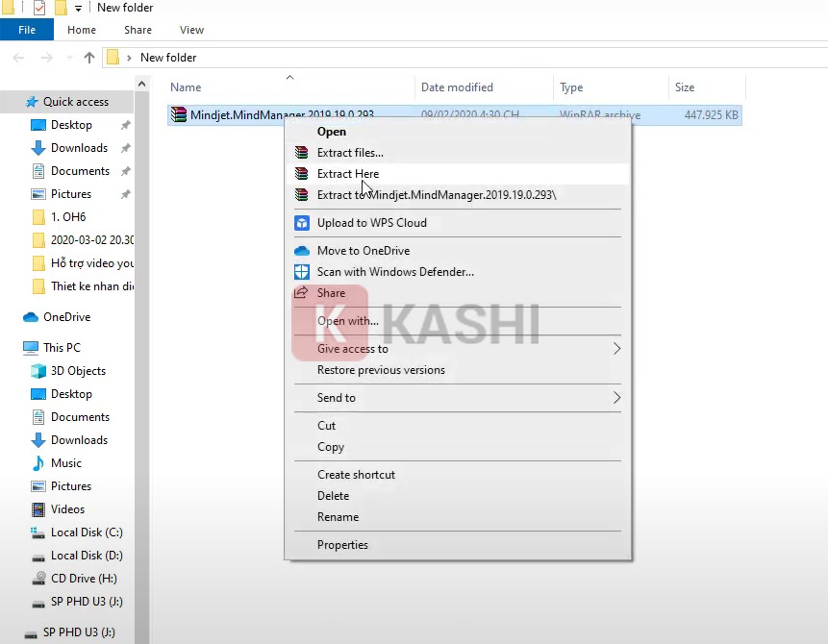Screen dimensions: 828x644
Task: Click the WPS Cloud upload icon
Action: 301,223
